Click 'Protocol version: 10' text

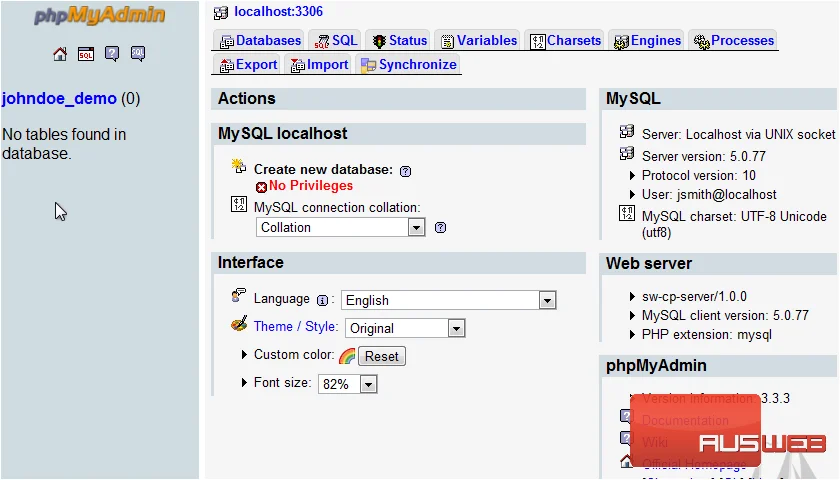[699, 176]
